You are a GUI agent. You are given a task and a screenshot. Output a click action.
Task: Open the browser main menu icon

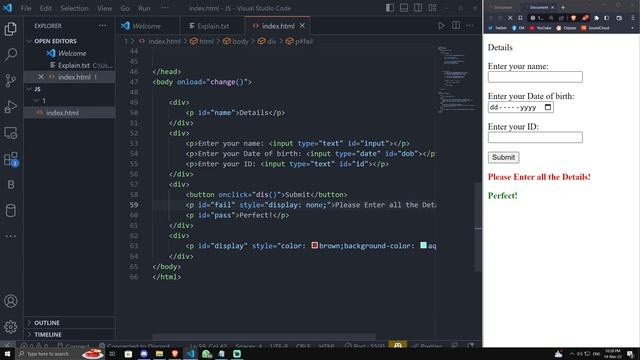[x=633, y=18]
